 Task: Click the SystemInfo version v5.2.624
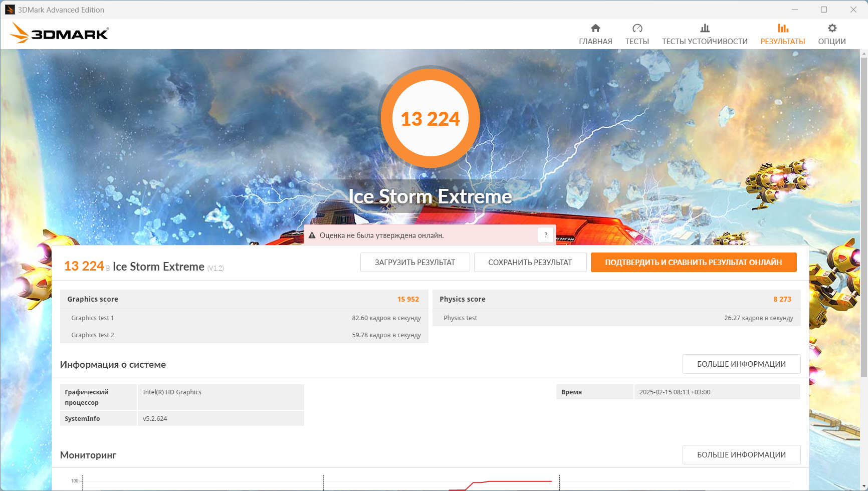point(155,419)
